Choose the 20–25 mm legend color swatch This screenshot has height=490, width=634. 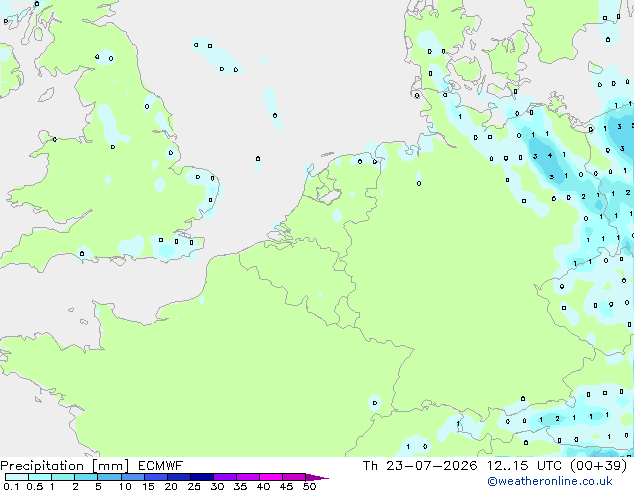[179, 477]
